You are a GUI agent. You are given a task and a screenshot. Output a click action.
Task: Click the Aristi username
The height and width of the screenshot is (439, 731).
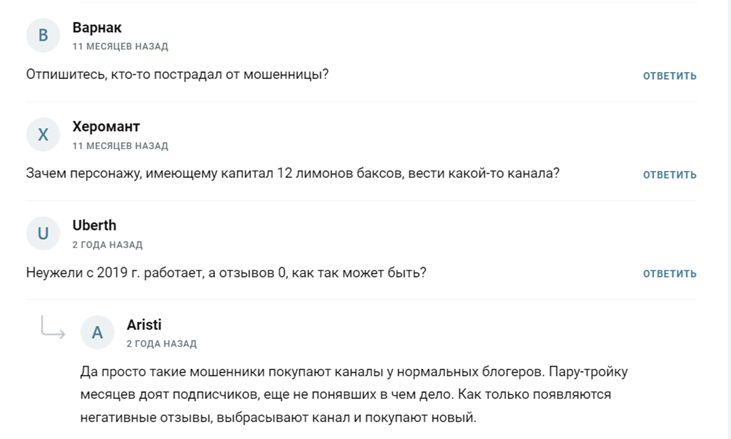pyautogui.click(x=144, y=324)
